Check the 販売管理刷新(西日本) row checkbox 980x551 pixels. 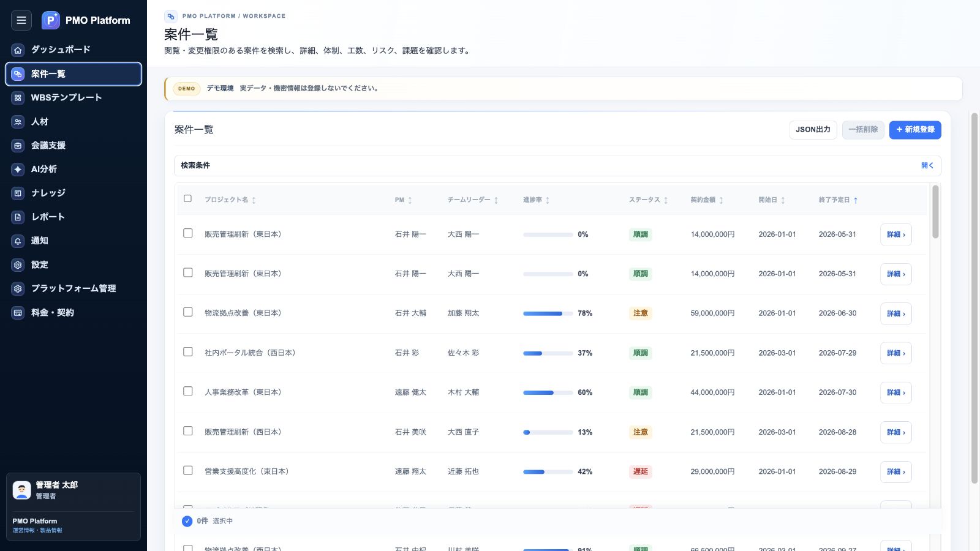188,431
